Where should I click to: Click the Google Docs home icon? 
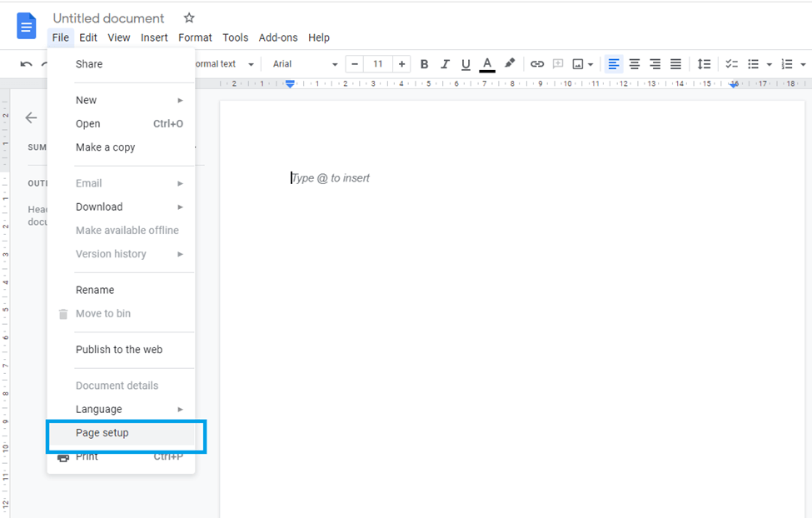pyautogui.click(x=26, y=26)
